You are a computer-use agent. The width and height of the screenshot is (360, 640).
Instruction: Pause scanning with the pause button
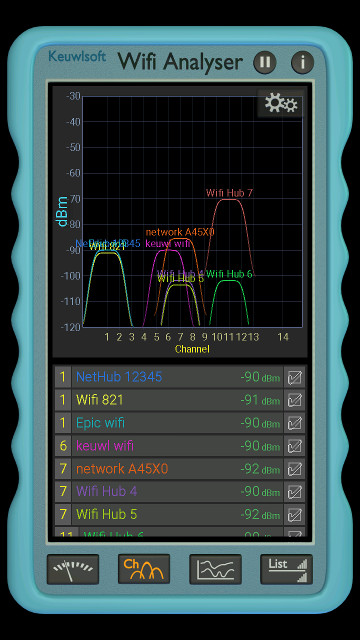click(265, 62)
